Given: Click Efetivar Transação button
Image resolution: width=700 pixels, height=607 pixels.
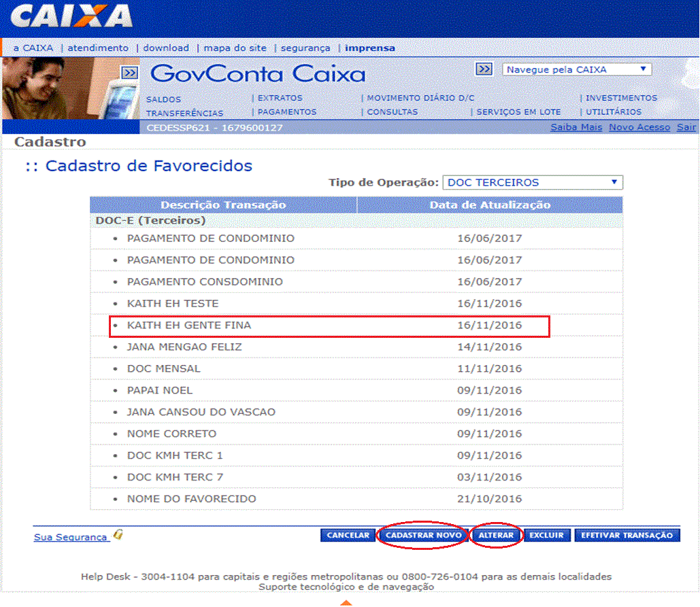Looking at the screenshot, I should pos(627,536).
